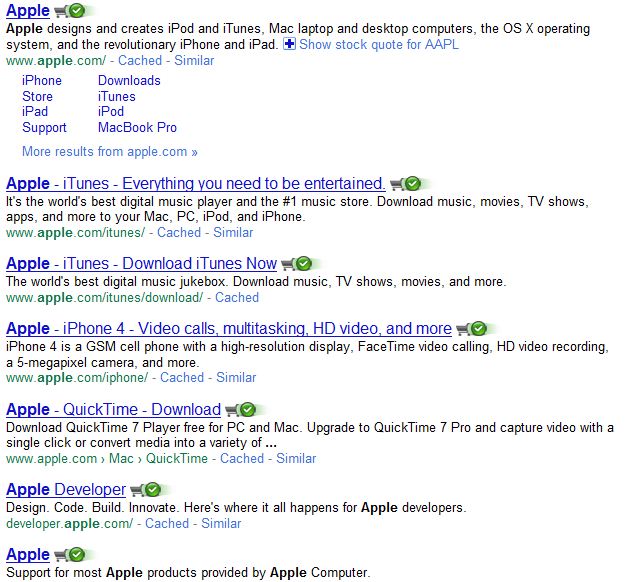The height and width of the screenshot is (582, 630).
Task: Go to the iPhone sitelink
Action: click(x=42, y=81)
